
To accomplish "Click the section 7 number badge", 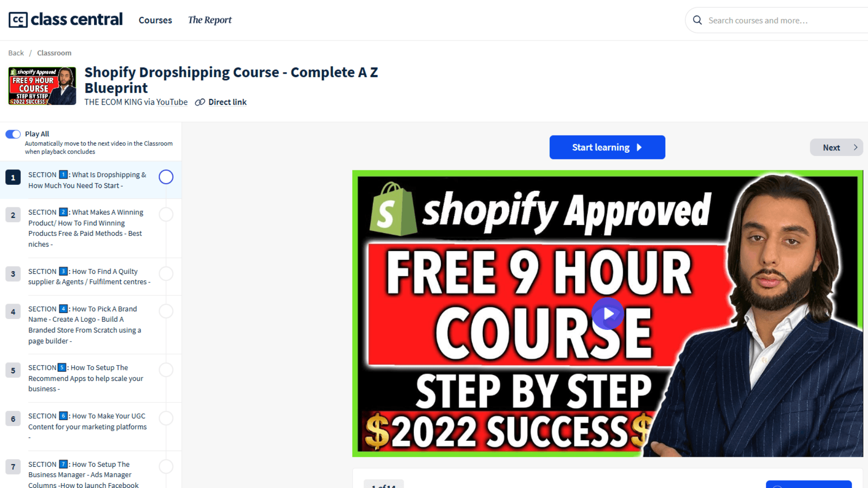I will (x=13, y=467).
